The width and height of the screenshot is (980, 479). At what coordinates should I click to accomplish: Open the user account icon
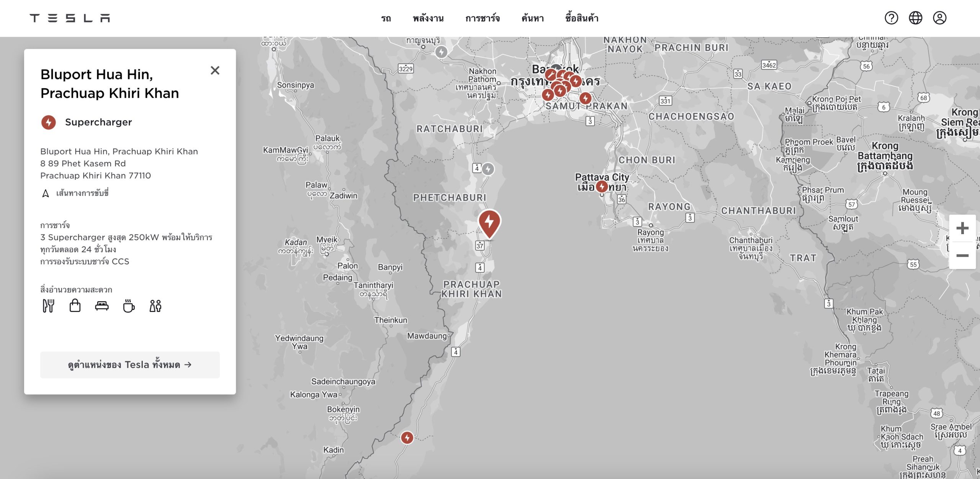click(939, 18)
